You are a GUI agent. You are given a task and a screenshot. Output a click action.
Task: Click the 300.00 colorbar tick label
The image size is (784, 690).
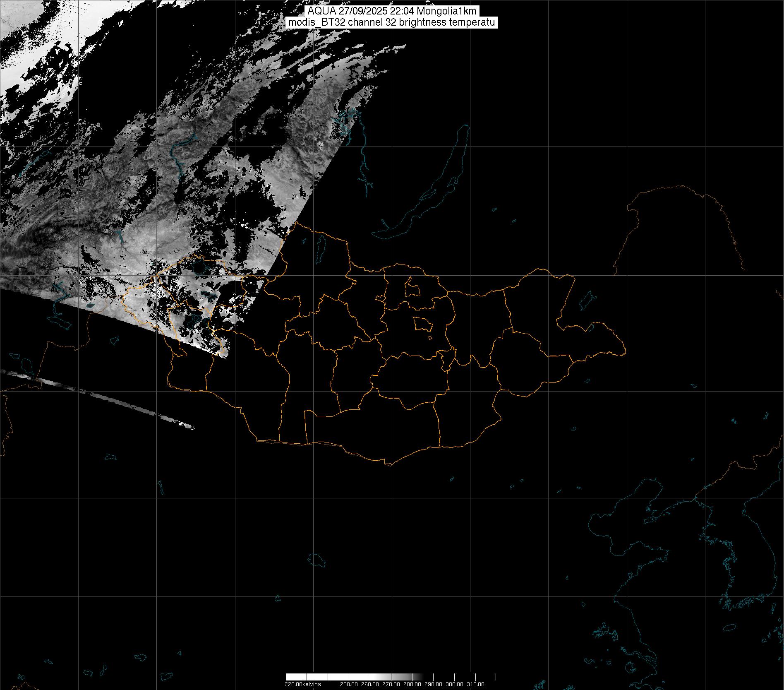[x=455, y=684]
